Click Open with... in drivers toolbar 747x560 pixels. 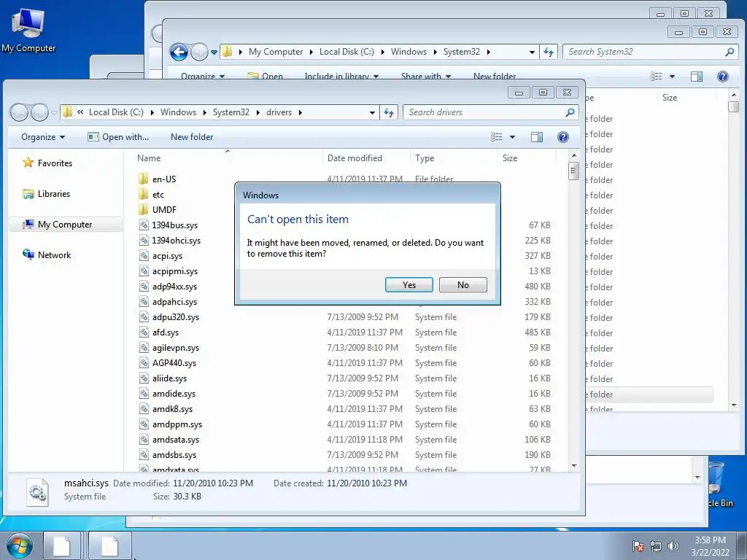(118, 137)
